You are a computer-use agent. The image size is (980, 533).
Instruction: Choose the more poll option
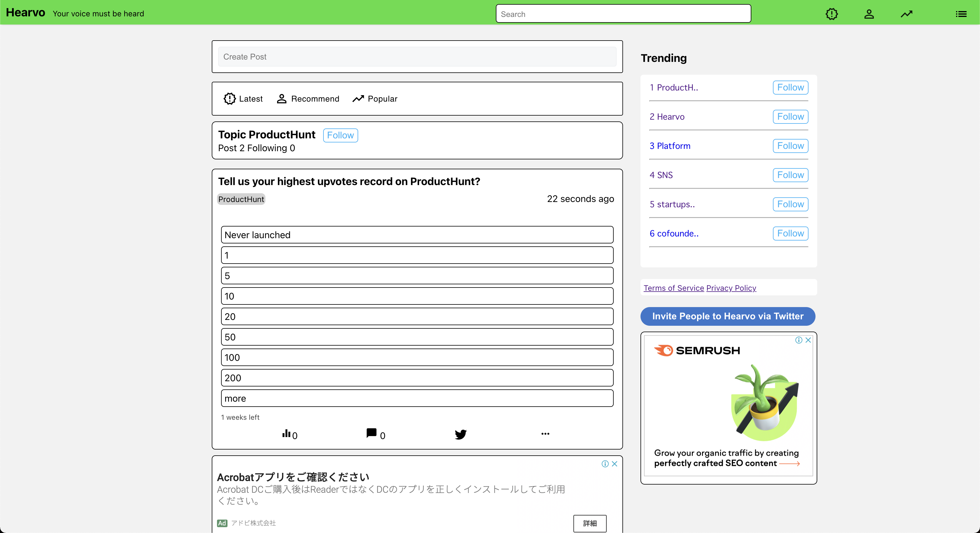click(x=417, y=398)
